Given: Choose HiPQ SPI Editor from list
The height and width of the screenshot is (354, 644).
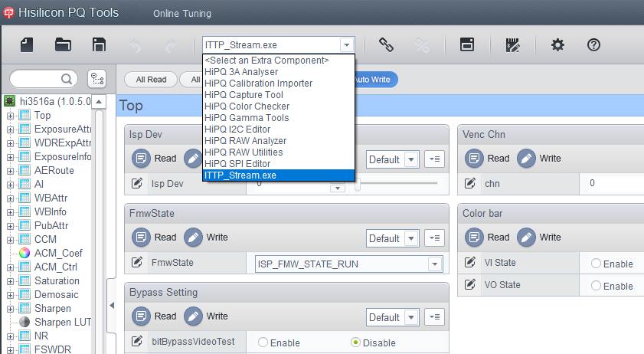Looking at the screenshot, I should pyautogui.click(x=279, y=164).
